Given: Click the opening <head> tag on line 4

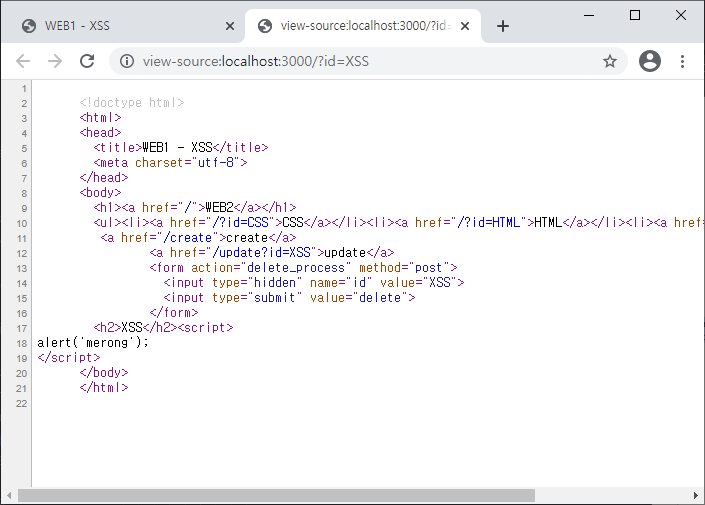Looking at the screenshot, I should click(x=100, y=133).
